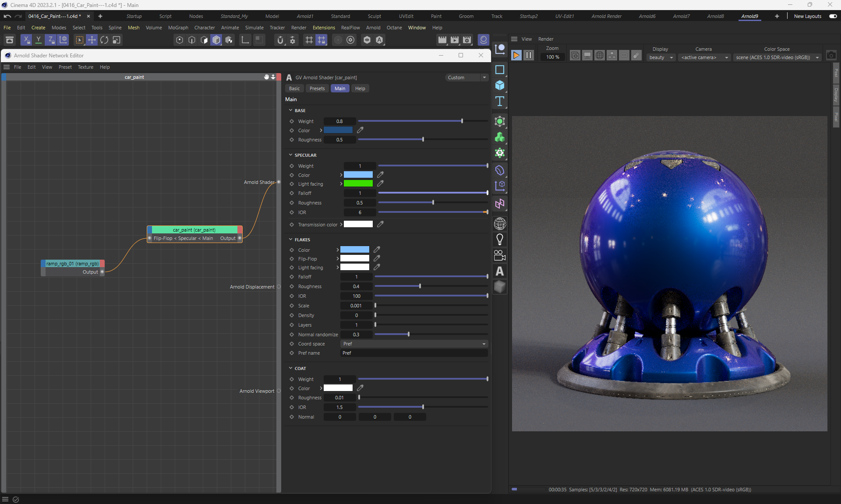Click the Help tab button
This screenshot has width=841, height=504.
point(360,88)
